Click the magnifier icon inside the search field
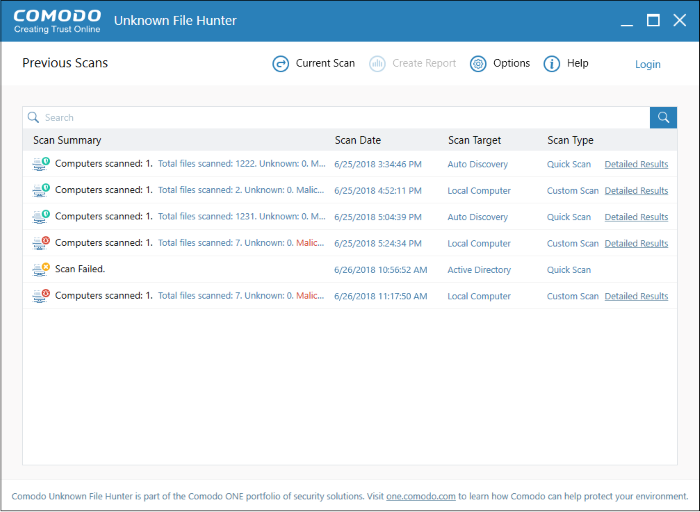This screenshot has width=700, height=512. pos(33,117)
